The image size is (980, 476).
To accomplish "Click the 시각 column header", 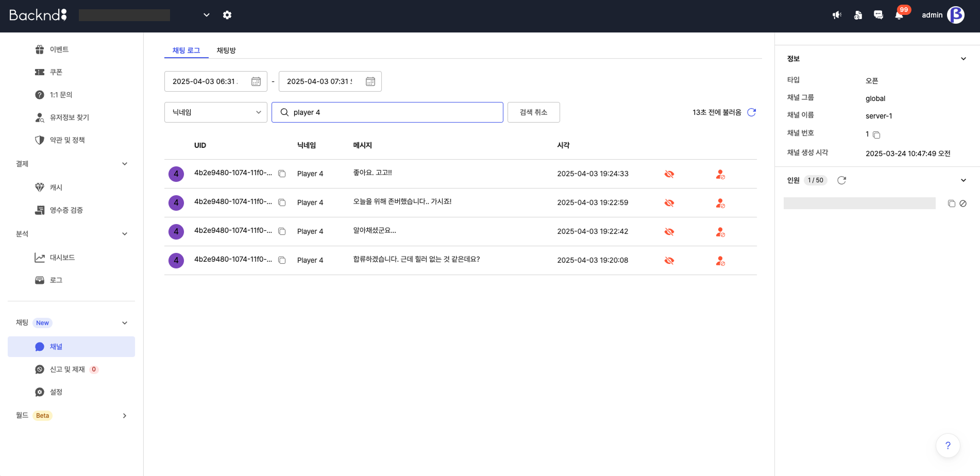I will 563,145.
